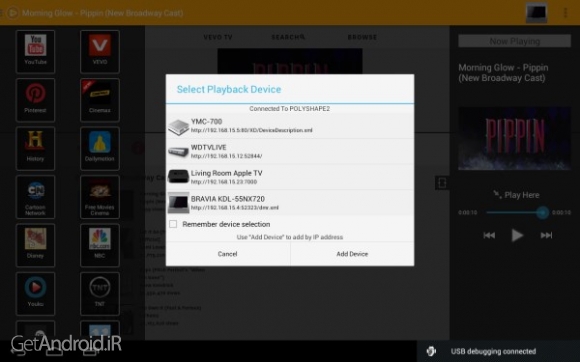
Task: Click the YMC-700 device icon
Action: tap(179, 127)
